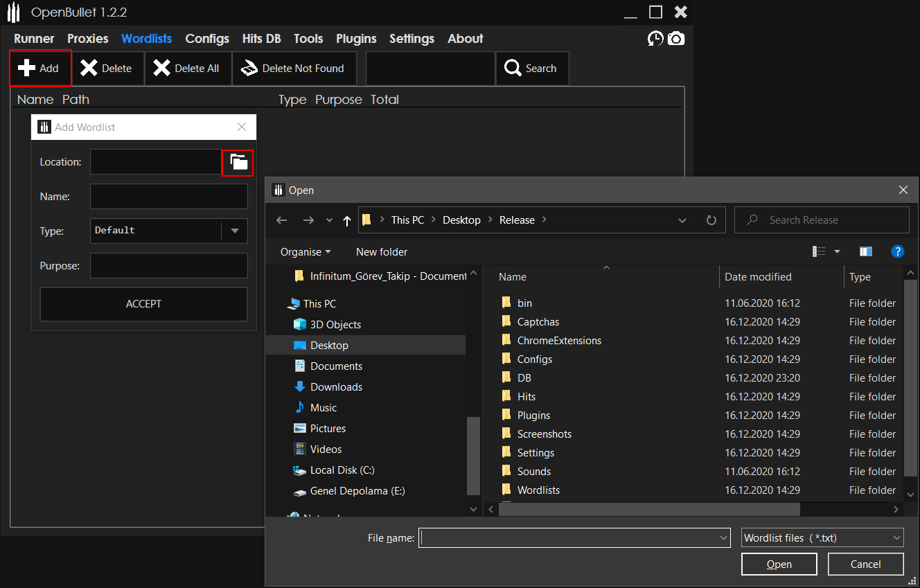Click Delete Not Found button
This screenshot has height=588, width=920.
coord(294,68)
